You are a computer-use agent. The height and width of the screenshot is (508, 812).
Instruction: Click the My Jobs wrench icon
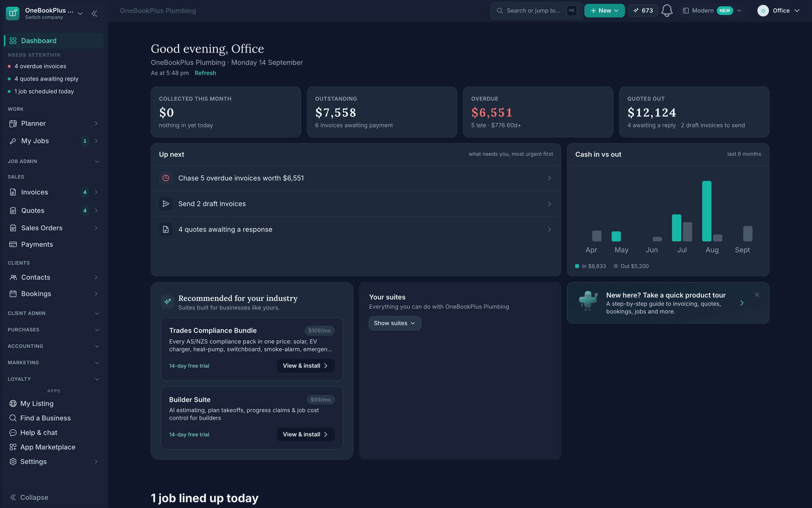pyautogui.click(x=13, y=141)
